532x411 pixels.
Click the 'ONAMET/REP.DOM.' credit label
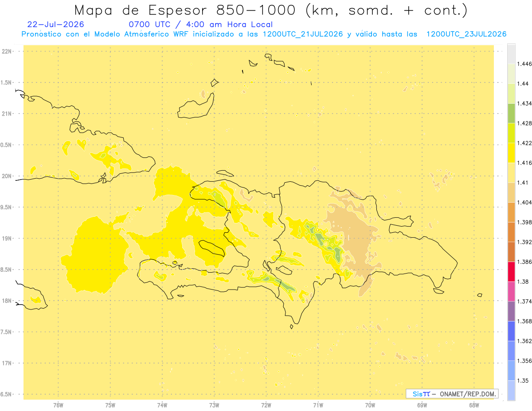point(468,394)
